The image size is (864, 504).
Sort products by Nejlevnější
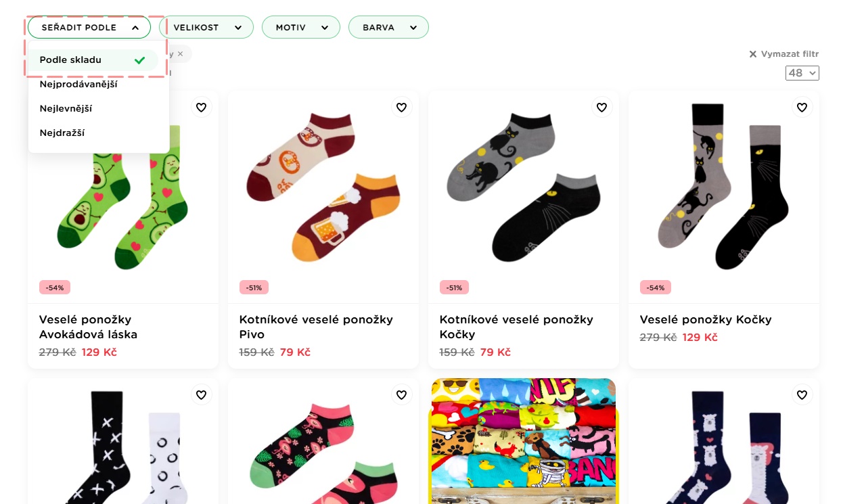[66, 108]
